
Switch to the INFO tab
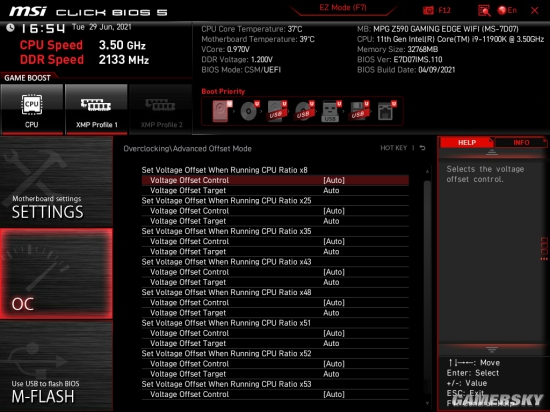tap(521, 143)
